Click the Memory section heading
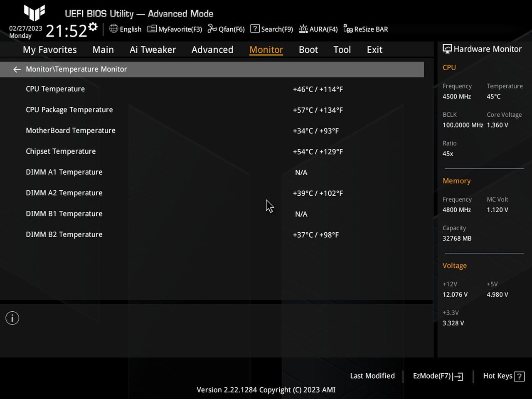 tap(457, 181)
